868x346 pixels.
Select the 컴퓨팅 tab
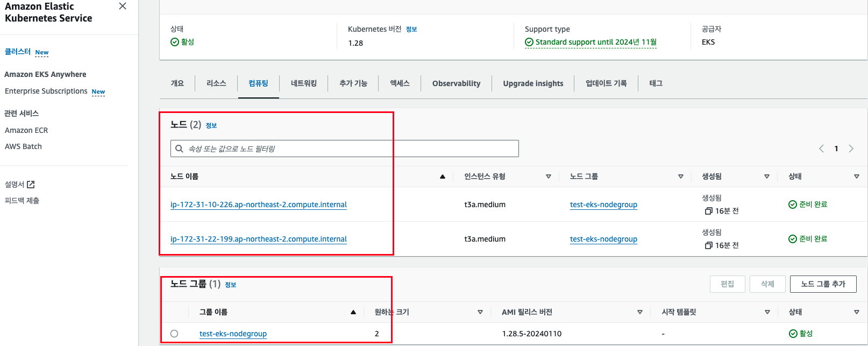(258, 83)
